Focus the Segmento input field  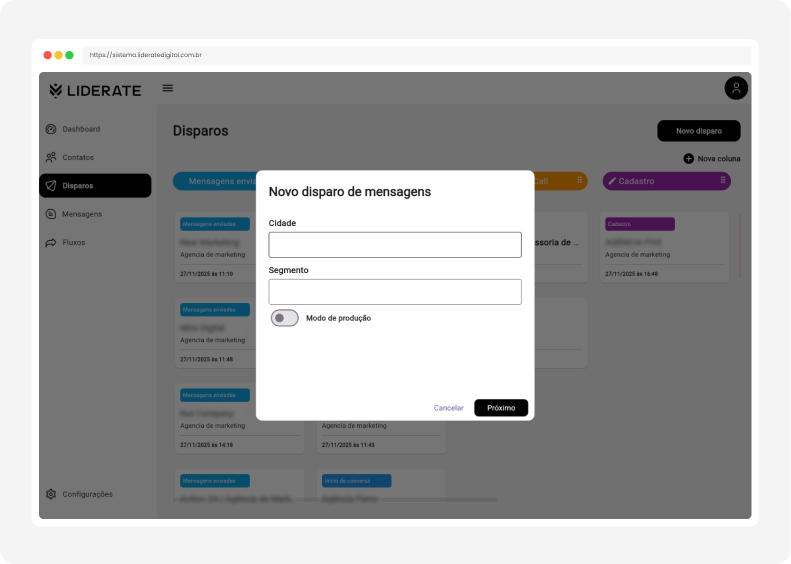pyautogui.click(x=395, y=292)
